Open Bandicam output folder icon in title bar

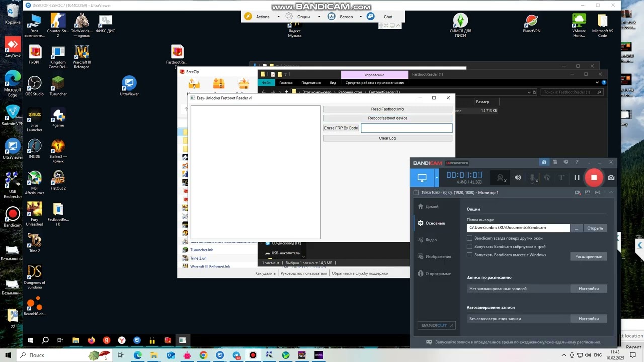click(x=555, y=162)
